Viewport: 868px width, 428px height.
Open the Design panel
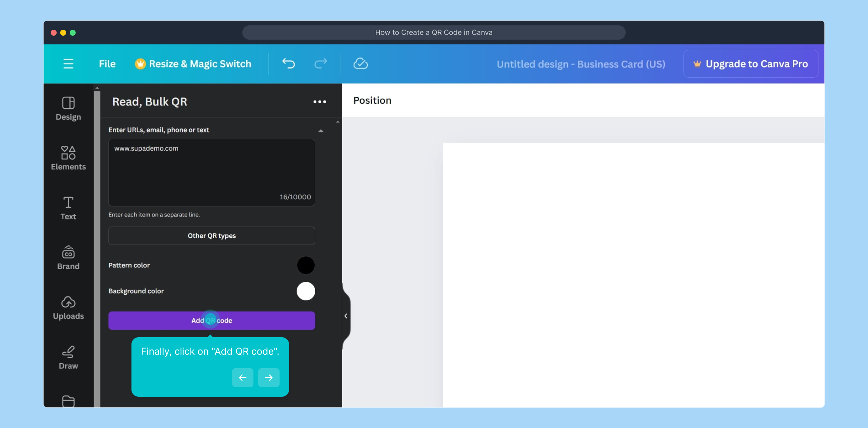point(68,109)
